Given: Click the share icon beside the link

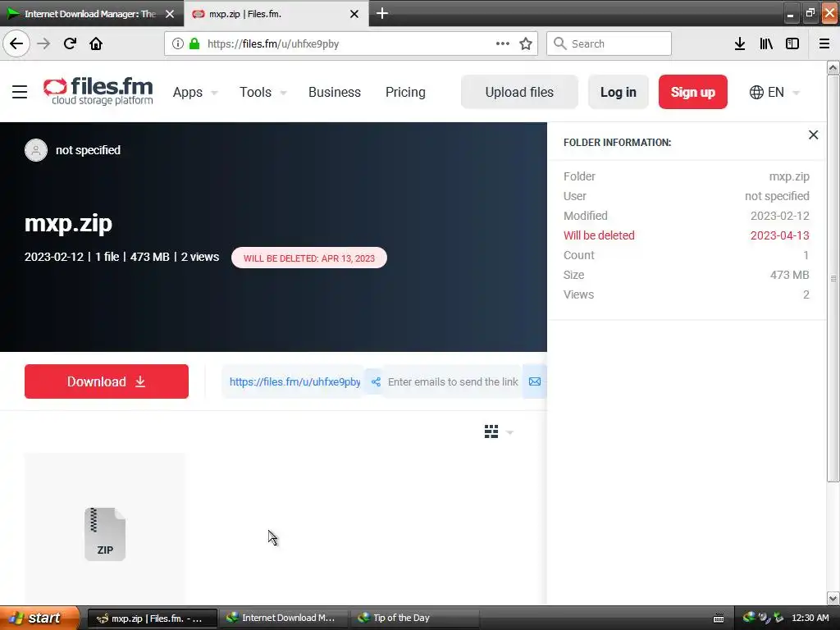Looking at the screenshot, I should tap(376, 381).
